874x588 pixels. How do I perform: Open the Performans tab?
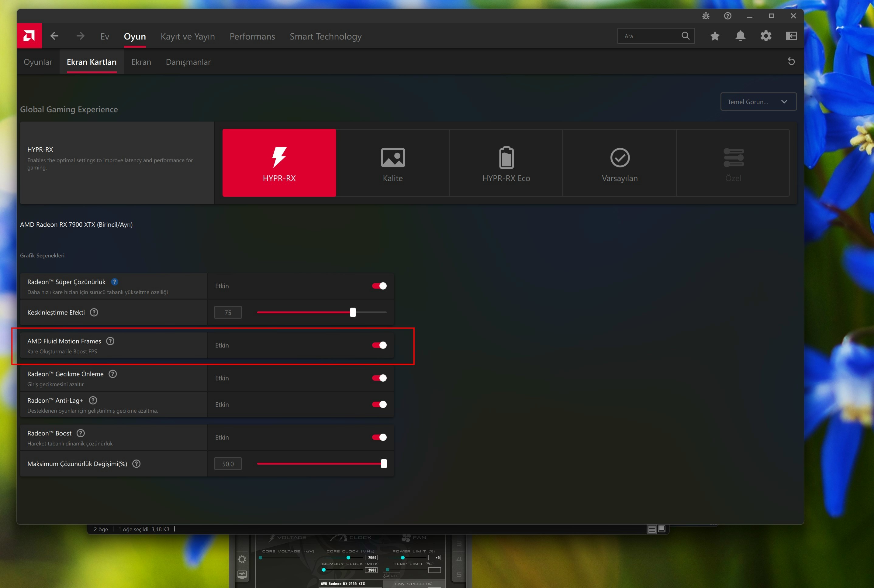pyautogui.click(x=252, y=36)
